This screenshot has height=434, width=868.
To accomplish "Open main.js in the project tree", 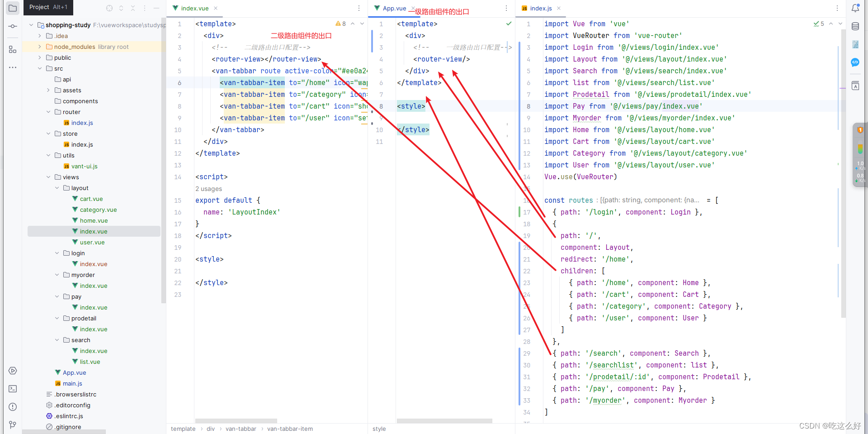I will coord(72,383).
